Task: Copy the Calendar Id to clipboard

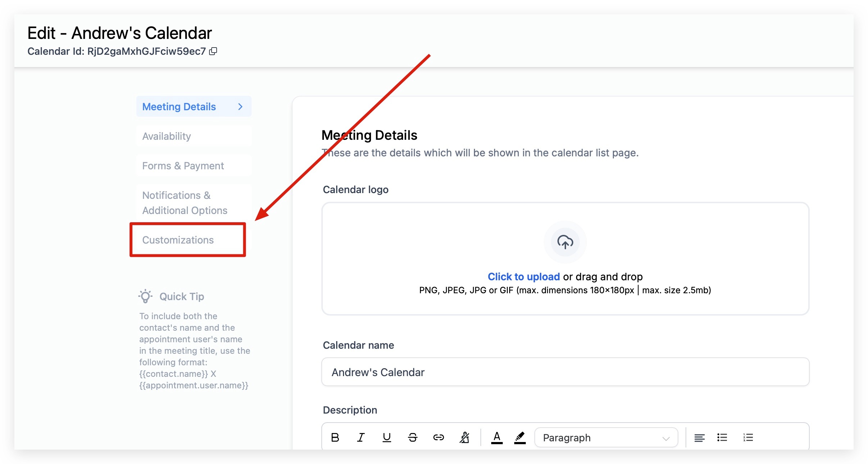Action: pos(213,51)
